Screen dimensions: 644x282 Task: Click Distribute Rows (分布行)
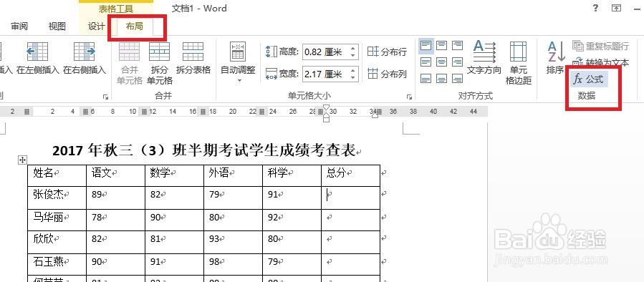tap(387, 52)
